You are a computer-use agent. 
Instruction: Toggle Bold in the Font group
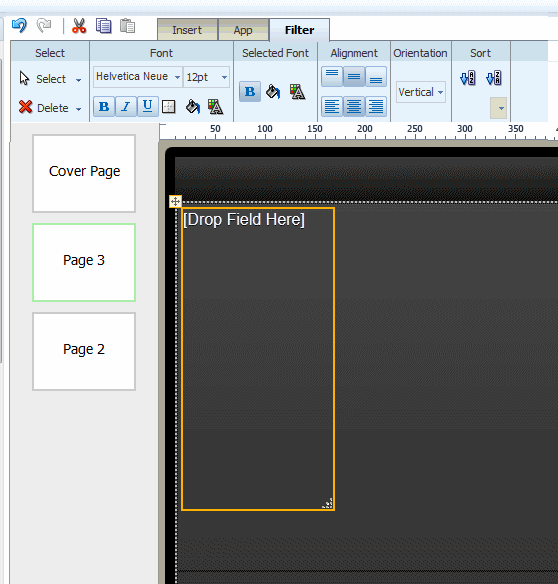pos(104,107)
